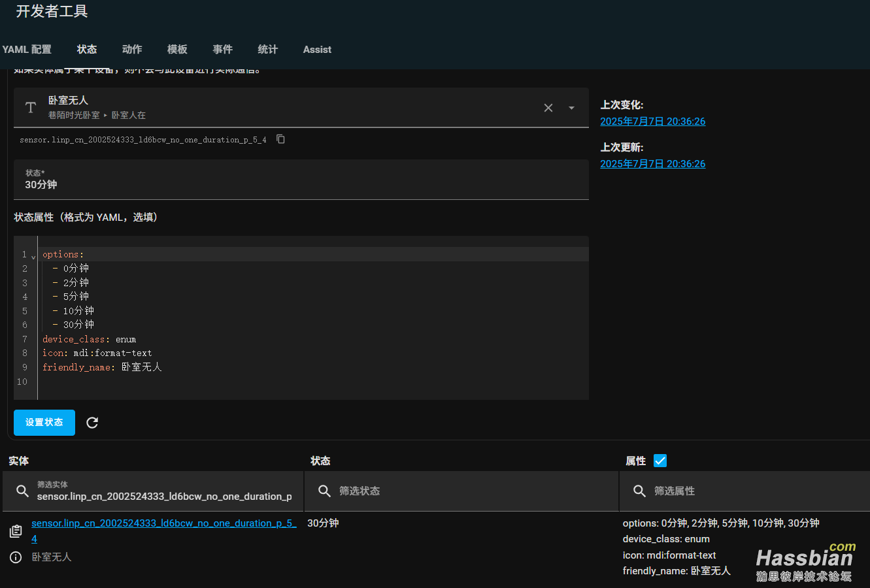
Task: Clear the selected entity 卧室无人
Action: pos(548,108)
